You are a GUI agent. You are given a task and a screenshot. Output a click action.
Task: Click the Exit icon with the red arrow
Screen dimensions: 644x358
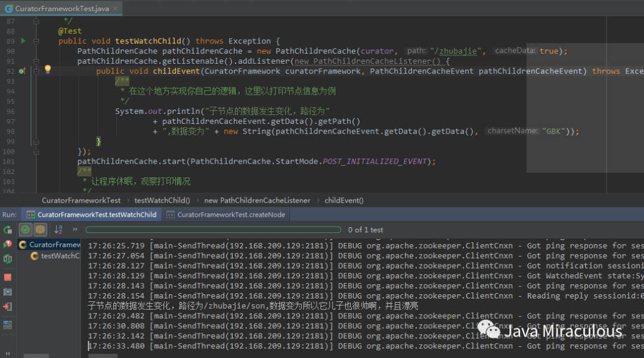[x=7, y=306]
